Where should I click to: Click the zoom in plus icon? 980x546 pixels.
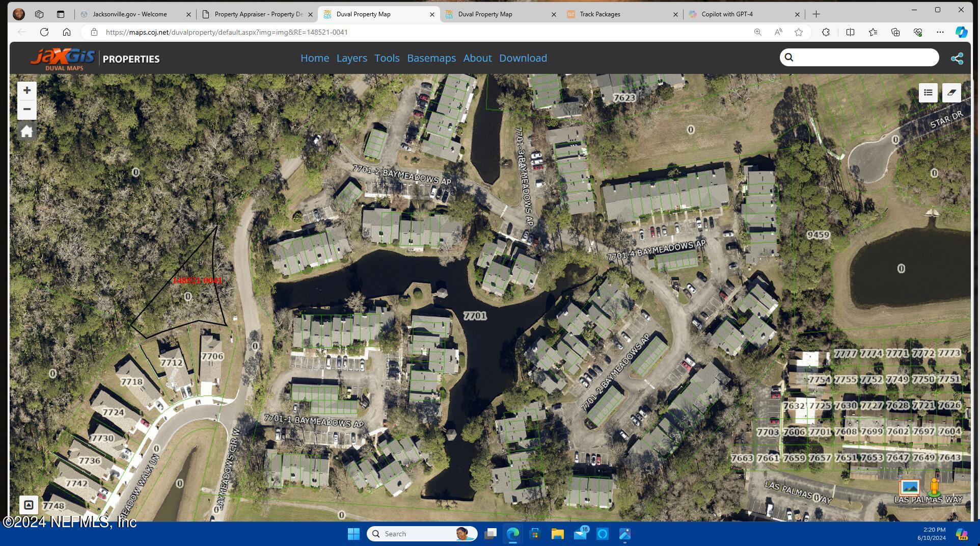click(x=26, y=90)
